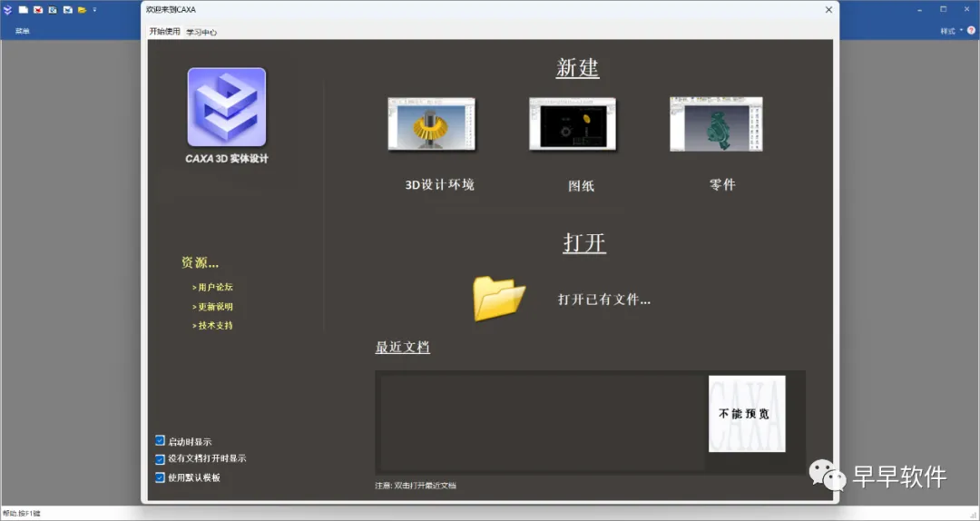Screen dimensions: 980x521
Task: Open the 菜单 menu in main window
Action: point(23,31)
